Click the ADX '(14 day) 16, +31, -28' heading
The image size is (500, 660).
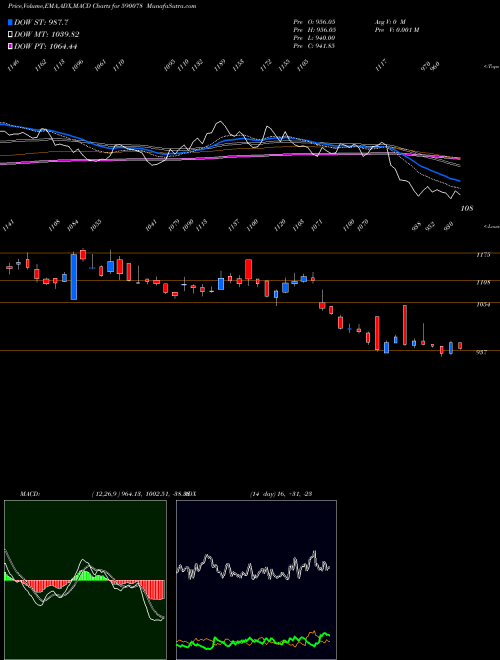point(281,494)
